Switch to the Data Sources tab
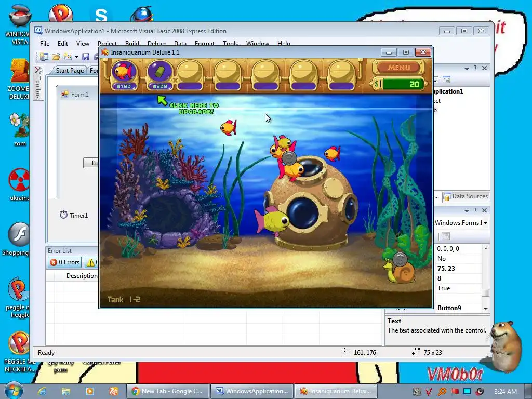This screenshot has height=399, width=532. 466,196
